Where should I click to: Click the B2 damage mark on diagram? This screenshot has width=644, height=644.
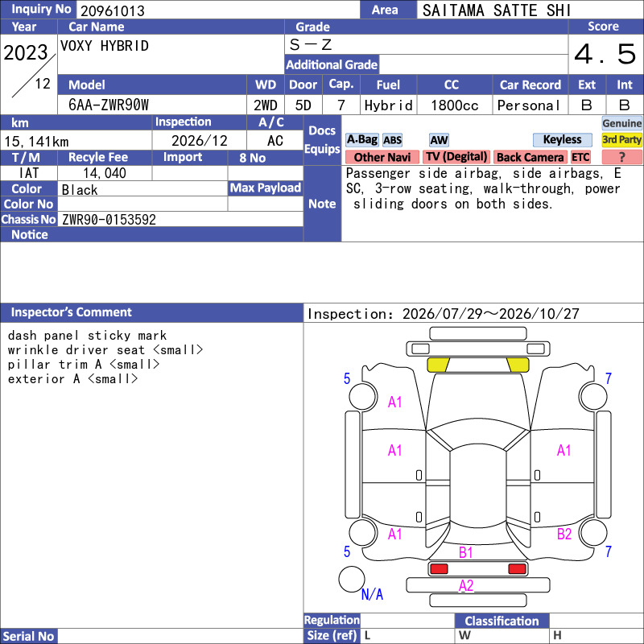point(564,534)
